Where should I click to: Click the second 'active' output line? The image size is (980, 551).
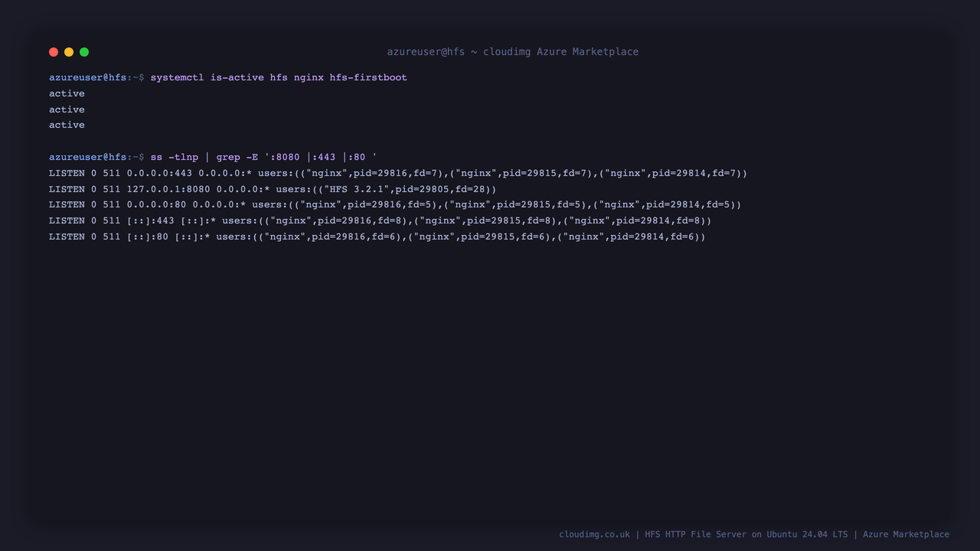point(67,109)
